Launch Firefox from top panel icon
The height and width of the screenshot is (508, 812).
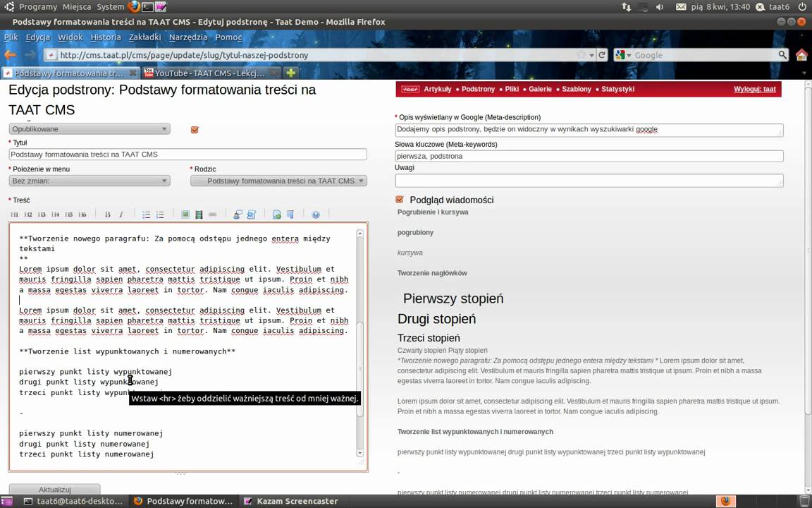coord(134,7)
